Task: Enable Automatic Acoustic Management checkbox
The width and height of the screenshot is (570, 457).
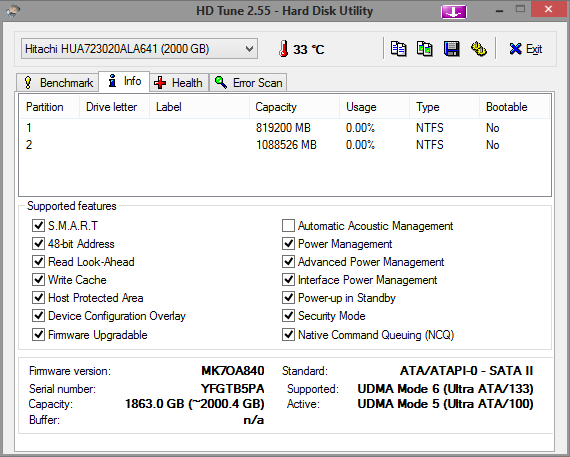Action: [288, 225]
